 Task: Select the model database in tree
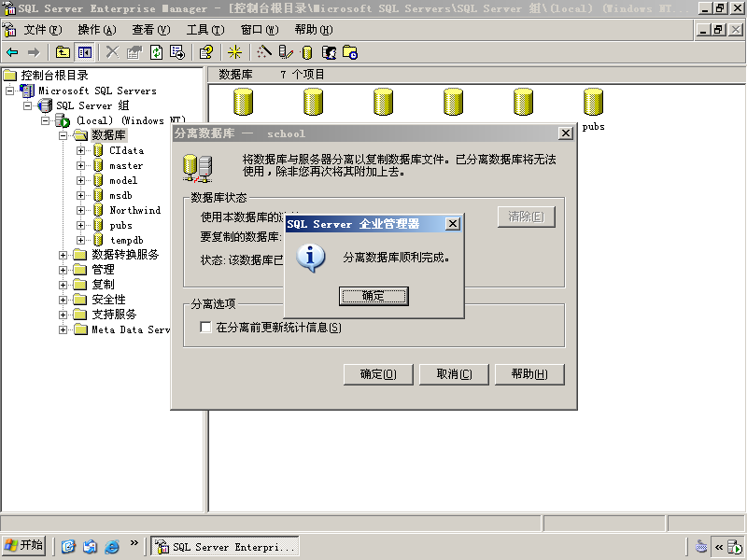(123, 180)
